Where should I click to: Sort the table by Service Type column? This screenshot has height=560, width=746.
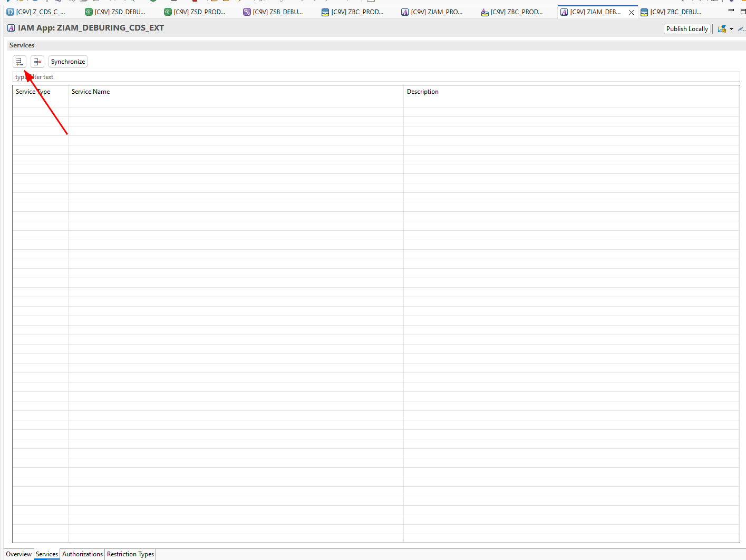click(40, 92)
